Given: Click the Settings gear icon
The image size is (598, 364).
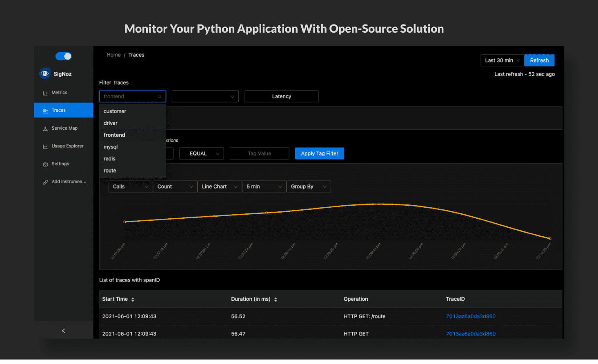Looking at the screenshot, I should click(45, 164).
